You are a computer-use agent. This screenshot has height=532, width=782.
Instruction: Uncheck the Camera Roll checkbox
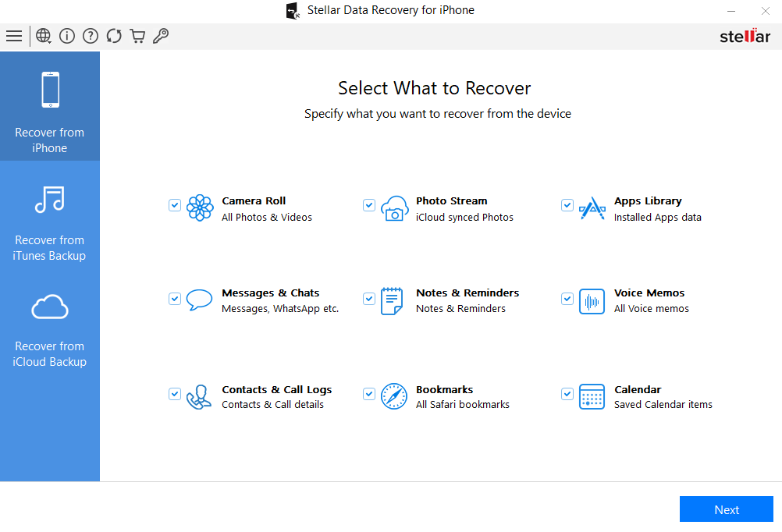[175, 205]
